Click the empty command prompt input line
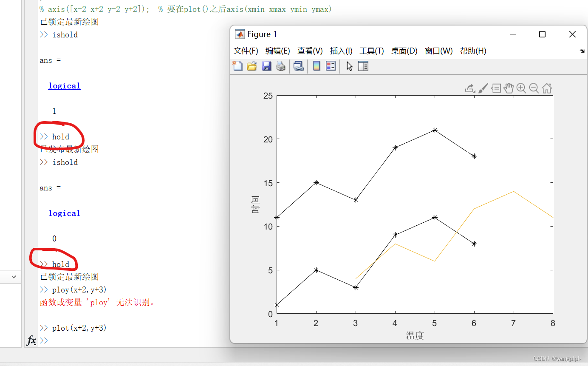Screen dimensions: 588x366 (x=127, y=341)
